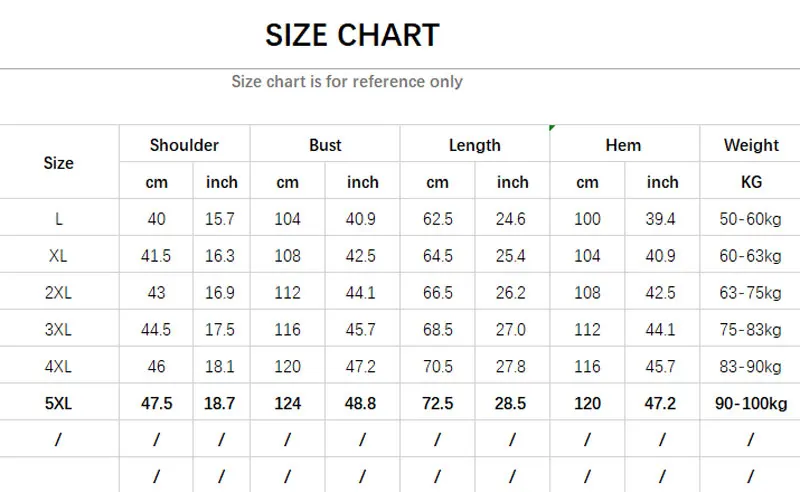Viewport: 800px width, 492px height.
Task: Select the bold 5XL row label
Action: [x=59, y=404]
